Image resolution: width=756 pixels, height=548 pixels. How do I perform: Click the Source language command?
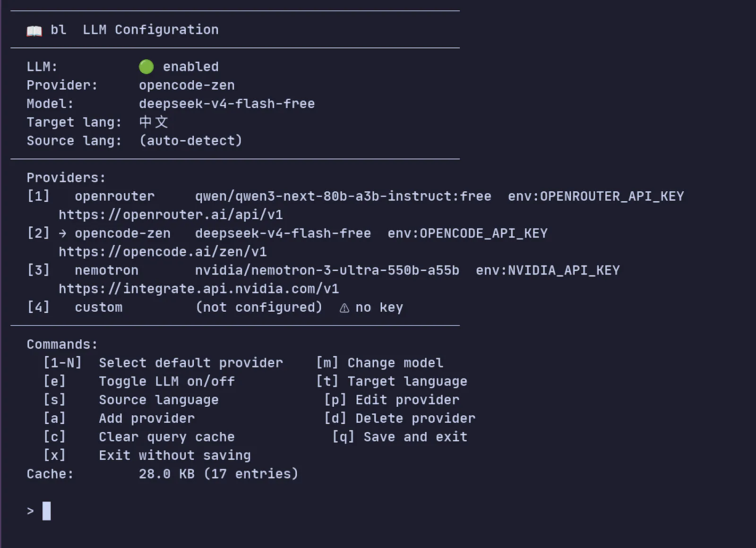click(x=159, y=400)
